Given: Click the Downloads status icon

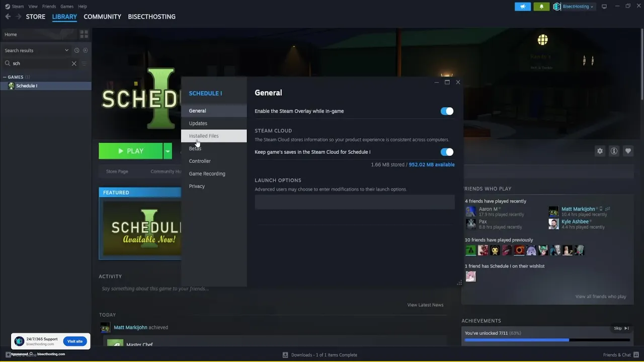Looking at the screenshot, I should (285, 355).
